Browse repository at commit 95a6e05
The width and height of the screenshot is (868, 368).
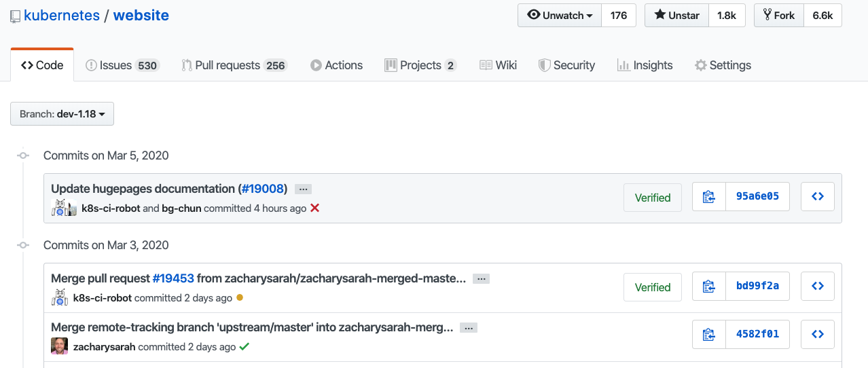point(818,197)
